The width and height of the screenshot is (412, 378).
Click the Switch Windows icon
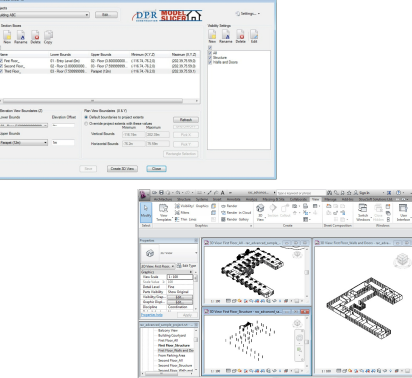(x=363, y=212)
